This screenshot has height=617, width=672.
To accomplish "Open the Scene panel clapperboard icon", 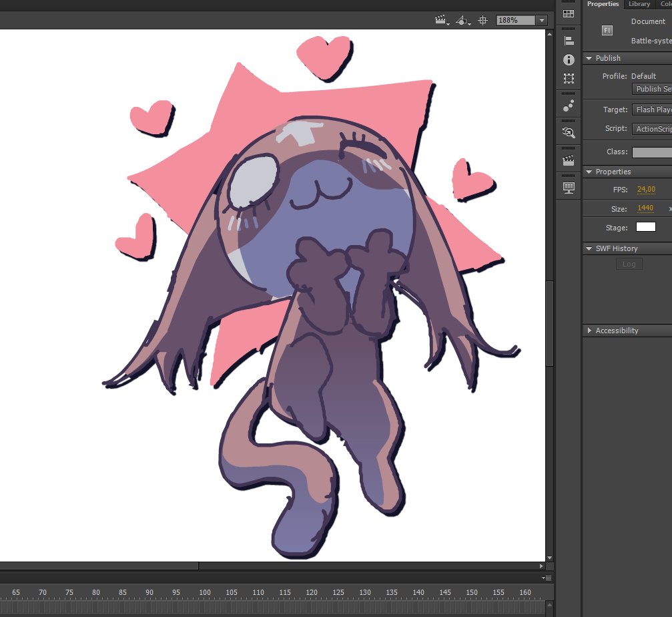I will click(x=569, y=160).
